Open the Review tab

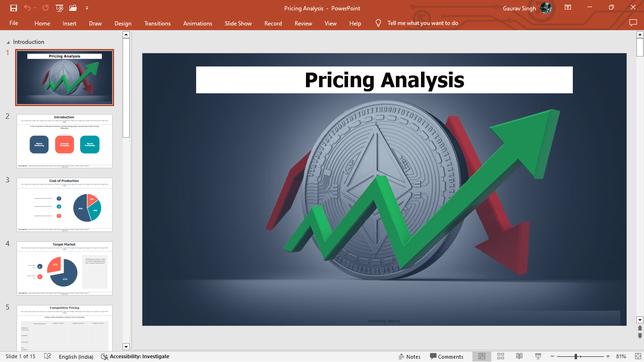click(x=303, y=23)
